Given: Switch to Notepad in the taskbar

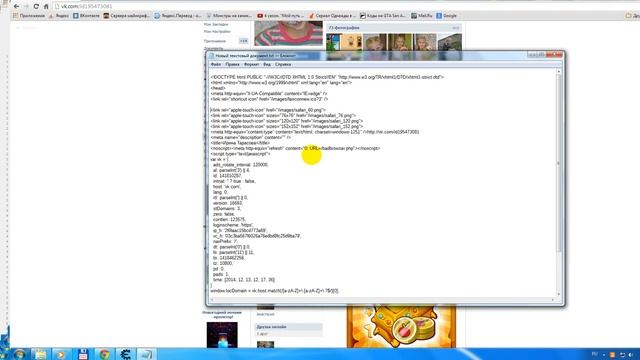Looking at the screenshot, I should 147,354.
